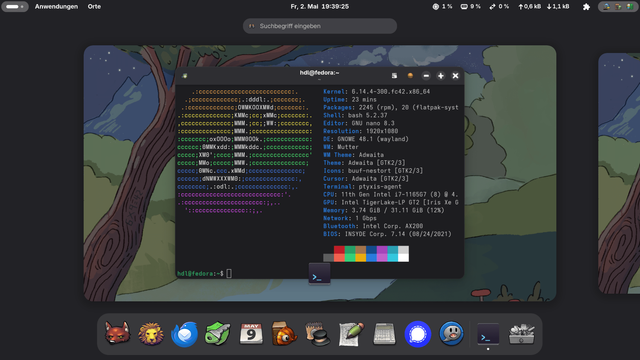Click the puzzle-piece extensions icon in top bar
This screenshot has width=640, height=360.
586,7
